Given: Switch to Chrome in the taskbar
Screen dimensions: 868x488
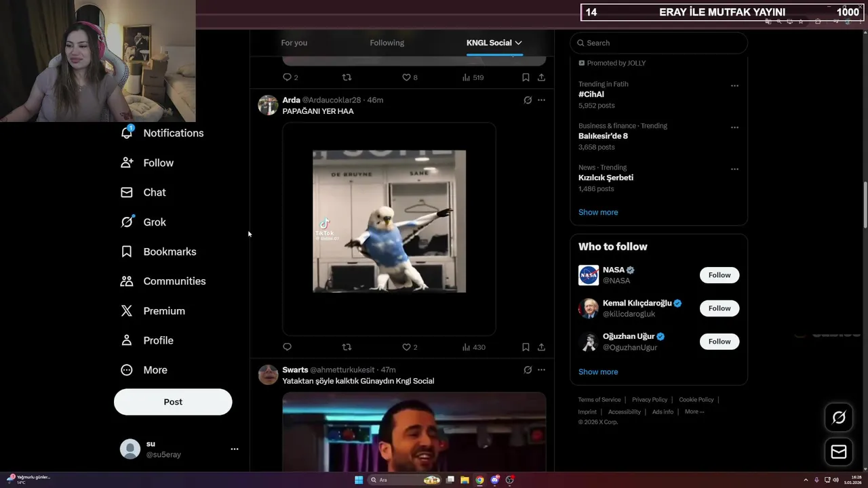Looking at the screenshot, I should [x=479, y=480].
